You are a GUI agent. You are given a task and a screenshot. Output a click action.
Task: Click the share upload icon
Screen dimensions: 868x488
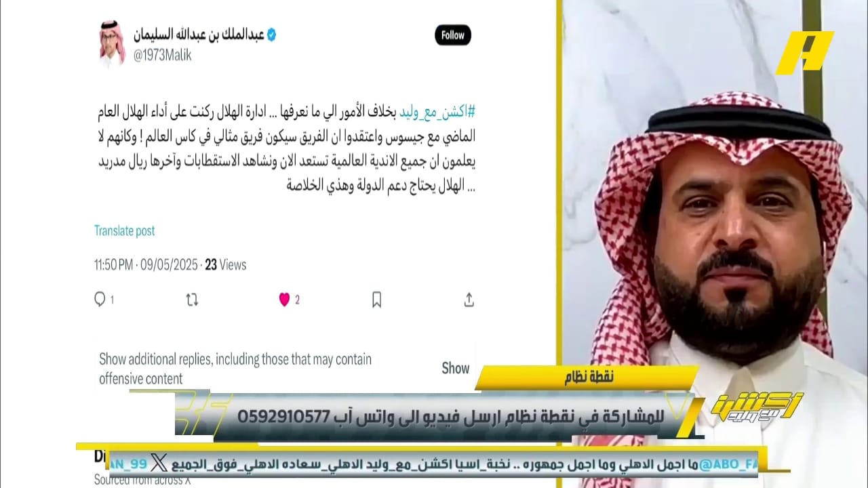click(x=469, y=300)
